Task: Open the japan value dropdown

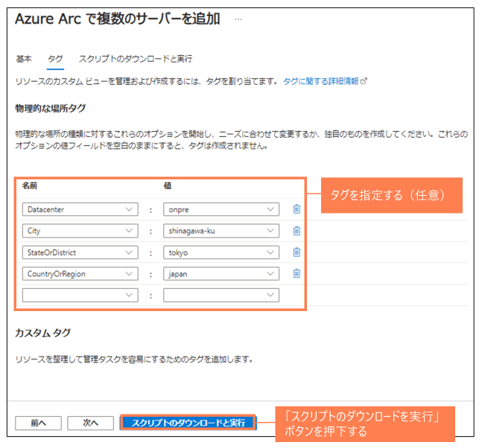Action: 221,274
